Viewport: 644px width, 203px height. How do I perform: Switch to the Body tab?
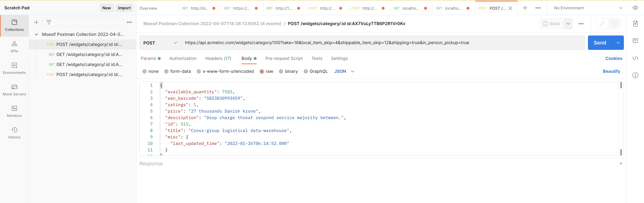click(x=249, y=58)
